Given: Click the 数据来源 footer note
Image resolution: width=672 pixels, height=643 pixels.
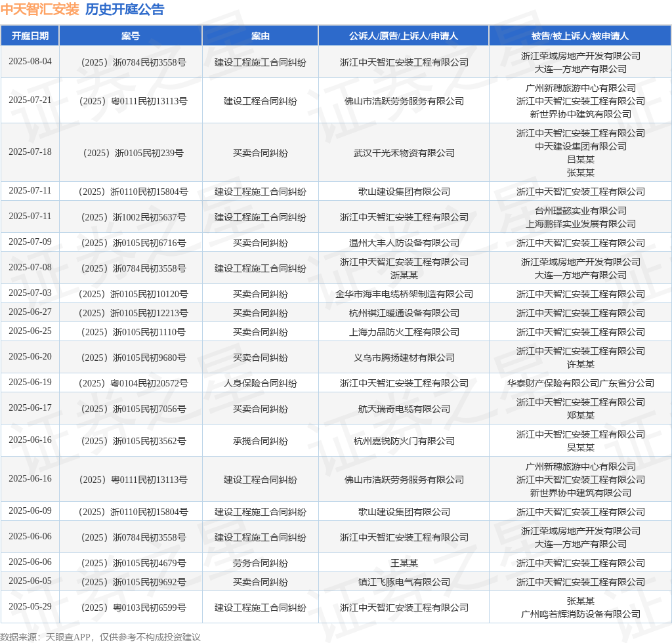Looking at the screenshot, I should (100, 637).
